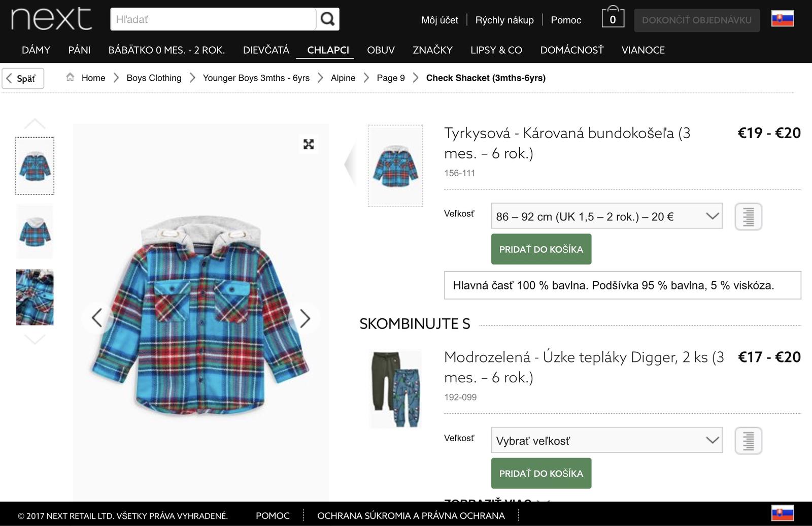Screen dimensions: 812x526
Task: Open Younger Boys 3mths - 6yrs breadcrumb
Action: point(256,78)
